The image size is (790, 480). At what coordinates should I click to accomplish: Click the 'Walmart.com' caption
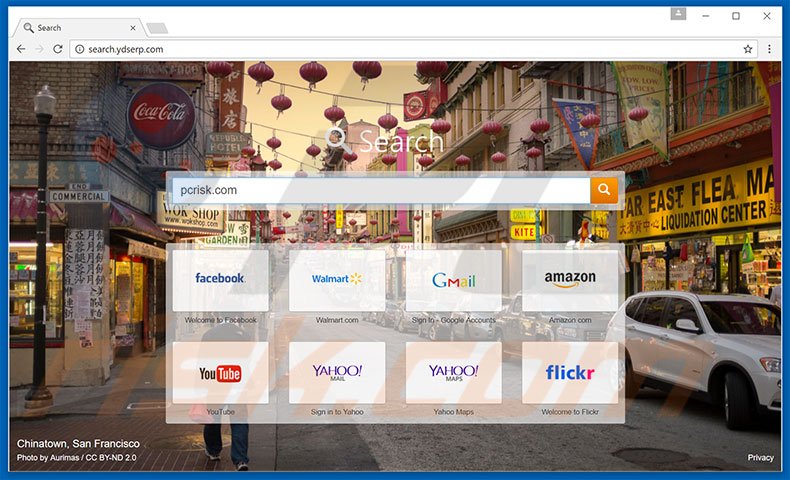(337, 320)
